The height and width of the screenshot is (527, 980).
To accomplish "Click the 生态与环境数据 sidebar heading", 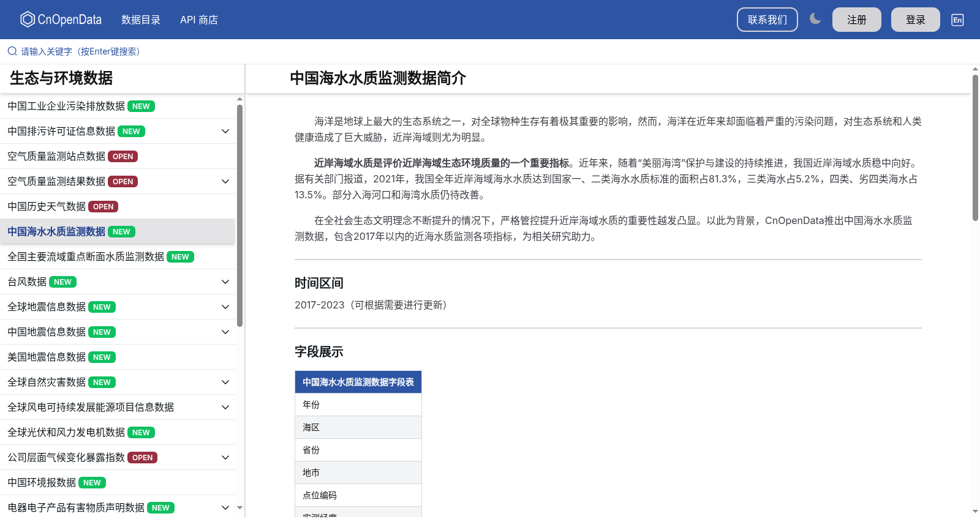I will click(61, 78).
